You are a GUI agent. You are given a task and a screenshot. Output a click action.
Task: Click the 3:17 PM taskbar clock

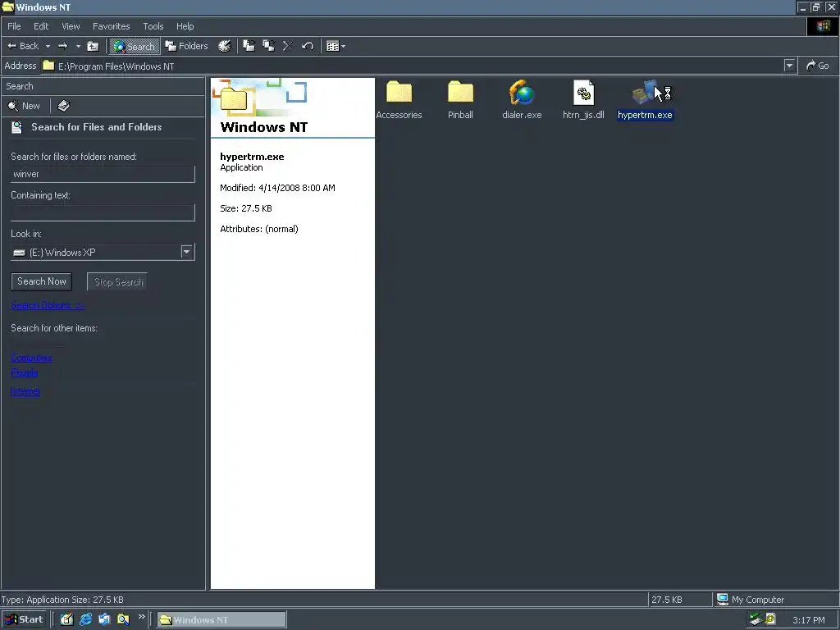coord(808,620)
